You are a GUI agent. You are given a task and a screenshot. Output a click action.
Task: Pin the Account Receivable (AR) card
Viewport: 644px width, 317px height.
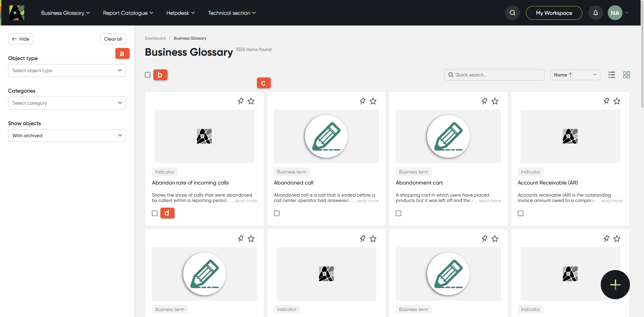tap(606, 101)
